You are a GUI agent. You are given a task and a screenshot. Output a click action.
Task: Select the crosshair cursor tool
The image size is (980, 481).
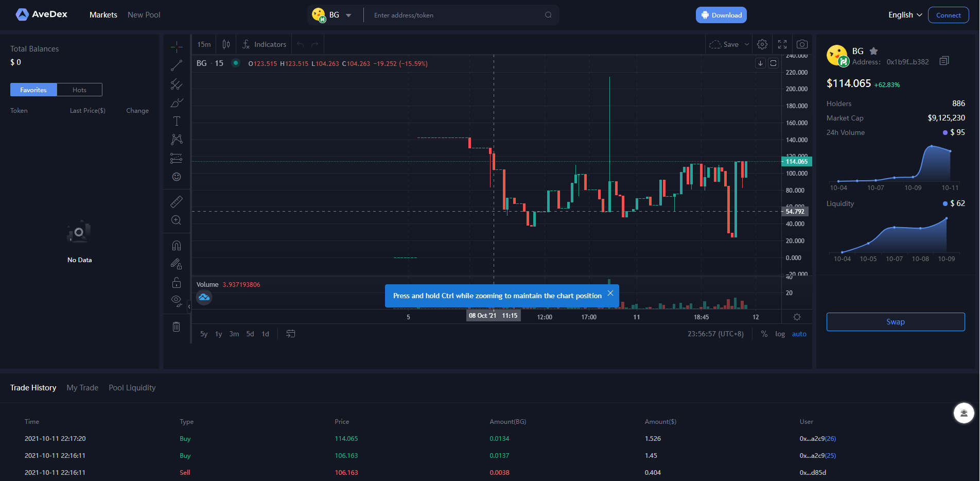click(x=177, y=47)
